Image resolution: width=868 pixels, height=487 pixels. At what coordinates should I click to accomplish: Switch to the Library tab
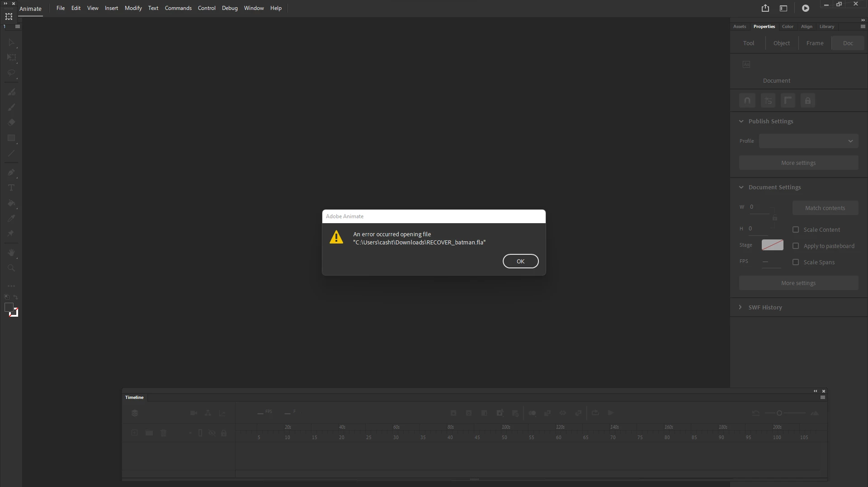point(827,27)
